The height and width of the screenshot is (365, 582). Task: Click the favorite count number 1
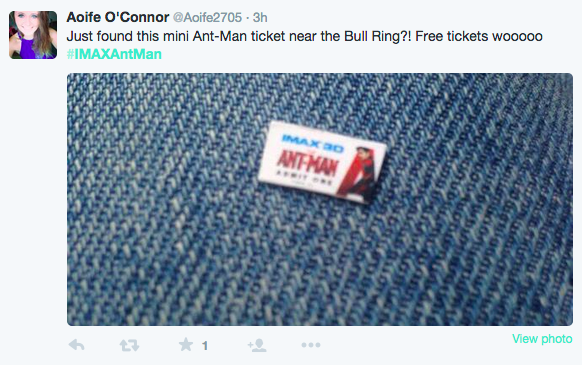205,346
